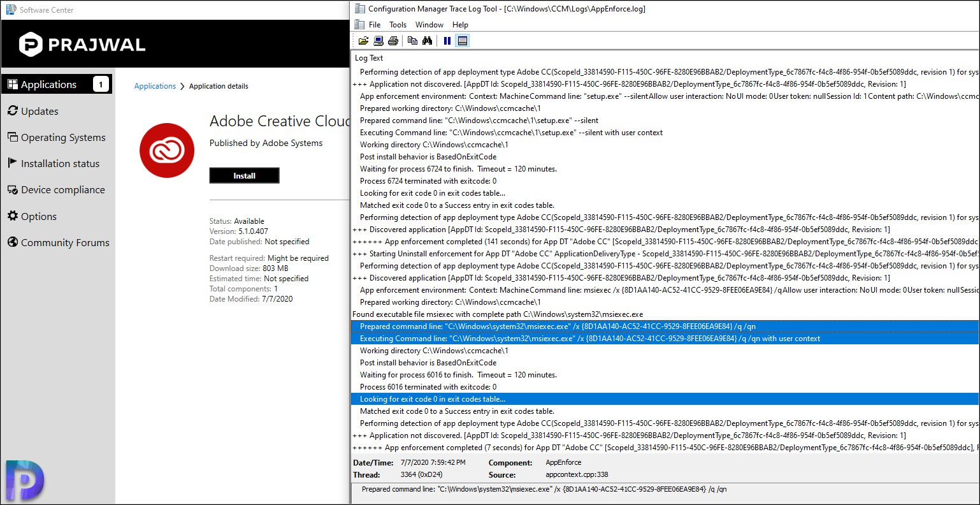Click 'Restart required: Might be required' text
The height and width of the screenshot is (505, 980).
click(x=270, y=258)
